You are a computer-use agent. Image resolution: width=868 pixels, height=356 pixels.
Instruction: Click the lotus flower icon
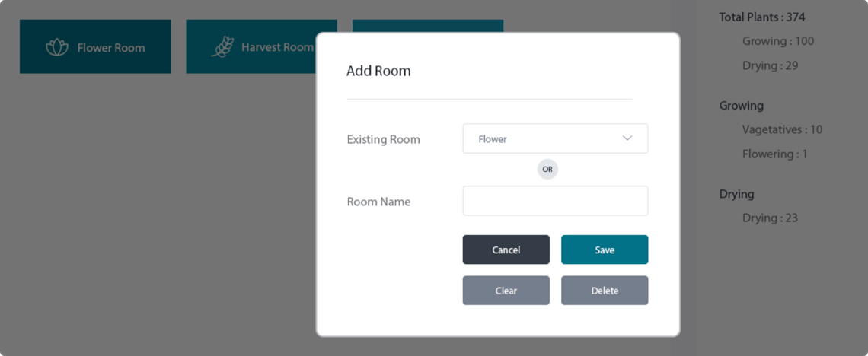(x=56, y=47)
